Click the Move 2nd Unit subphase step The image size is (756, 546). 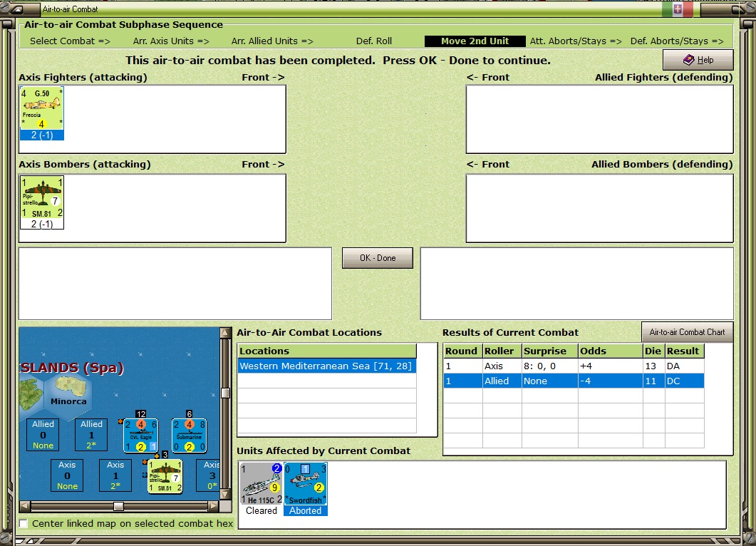(x=475, y=41)
